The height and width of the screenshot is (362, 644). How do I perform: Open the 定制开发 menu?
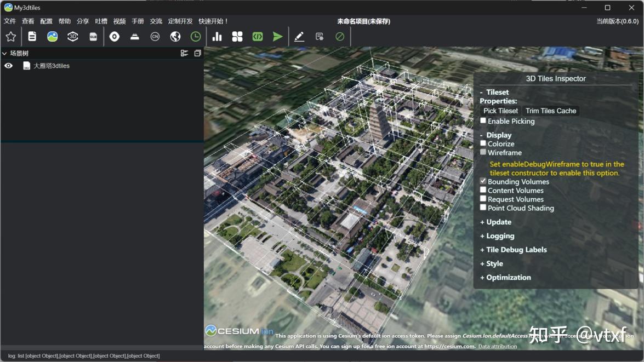pyautogui.click(x=180, y=21)
